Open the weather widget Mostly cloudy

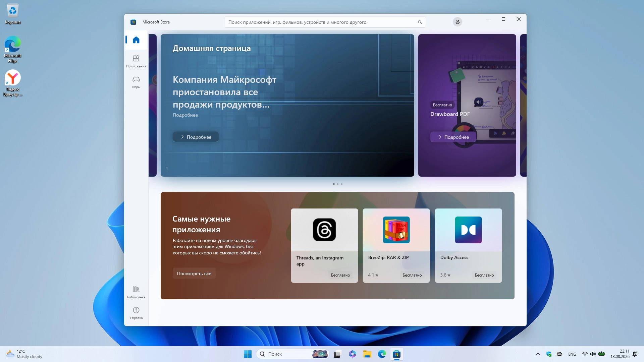24,354
